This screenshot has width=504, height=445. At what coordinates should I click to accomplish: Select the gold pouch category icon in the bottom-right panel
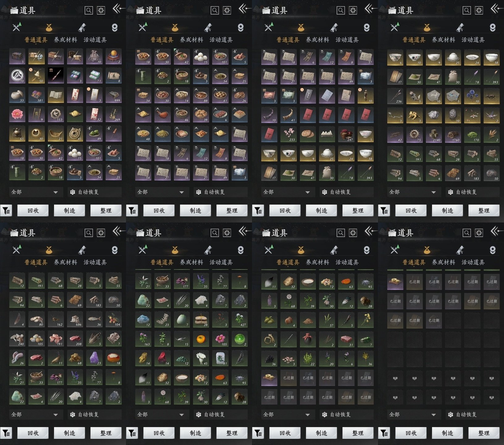point(427,250)
